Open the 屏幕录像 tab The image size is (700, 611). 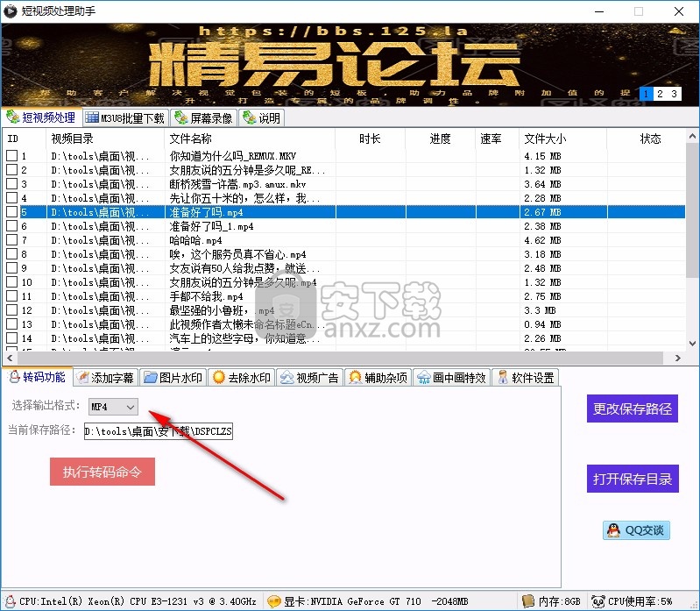coord(203,118)
